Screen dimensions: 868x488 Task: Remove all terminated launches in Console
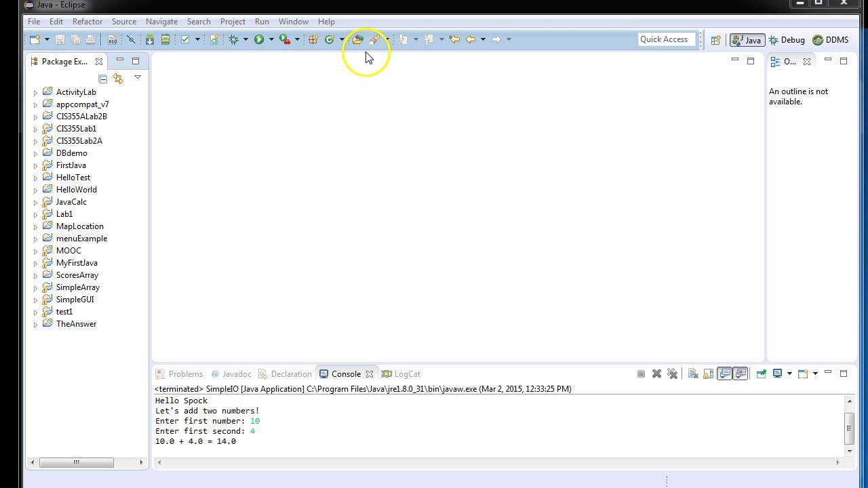tap(672, 373)
